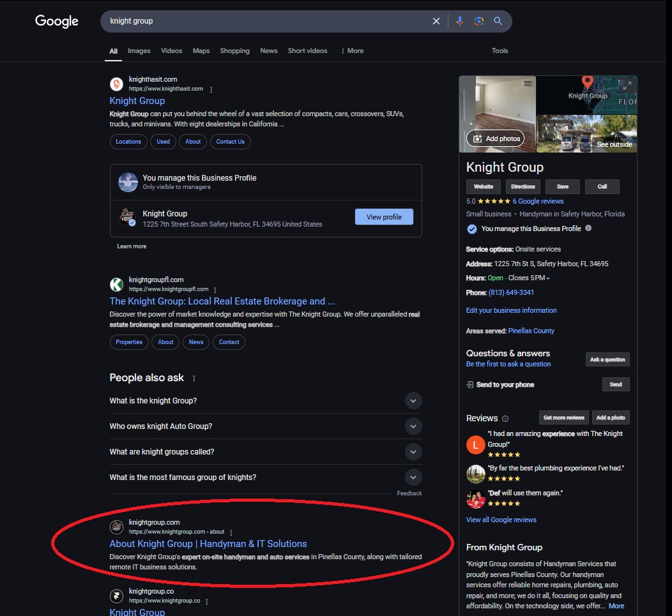The height and width of the screenshot is (616, 672).
Task: Click Edit your business information link
Action: [511, 310]
